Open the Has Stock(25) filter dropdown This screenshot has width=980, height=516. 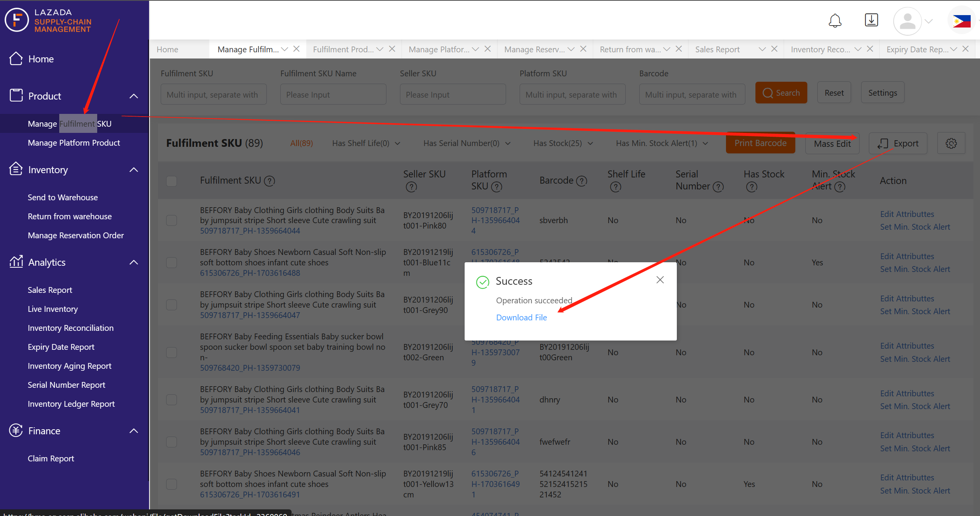[563, 143]
